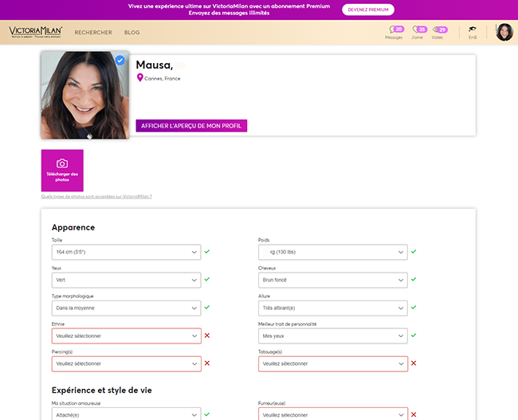Click the location pin next to Cannes, France
Screen dimensions: 518x420
click(x=139, y=77)
